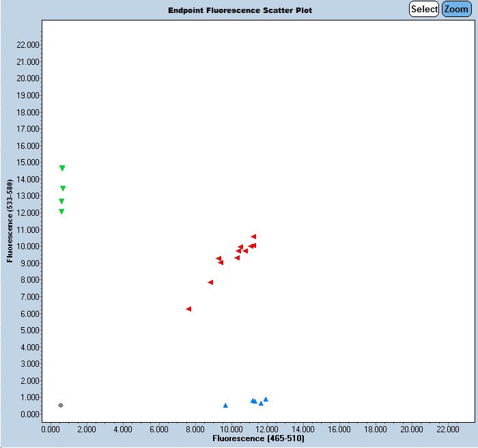Image resolution: width=478 pixels, height=448 pixels.
Task: Click the Endpoint Fluorescence Scatter Plot title
Action: [x=240, y=11]
